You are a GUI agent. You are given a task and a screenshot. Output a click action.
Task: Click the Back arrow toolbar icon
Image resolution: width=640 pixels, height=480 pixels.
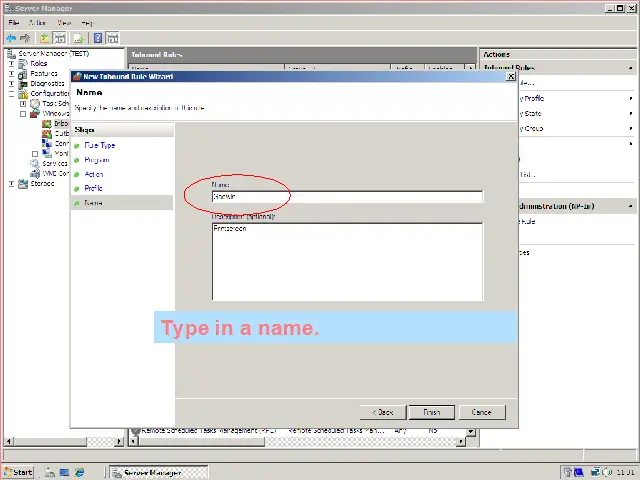pos(11,38)
